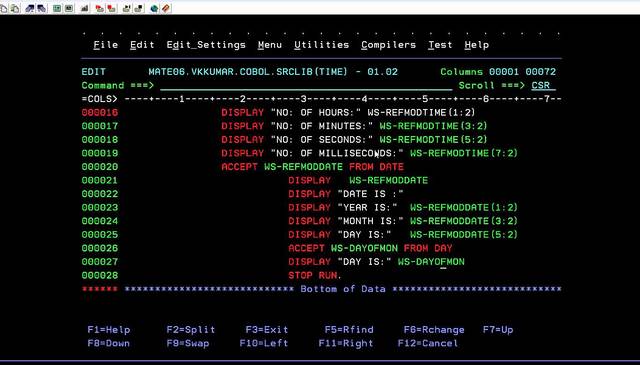This screenshot has width=640, height=365.
Task: Click line number 000027
Action: tap(100, 262)
